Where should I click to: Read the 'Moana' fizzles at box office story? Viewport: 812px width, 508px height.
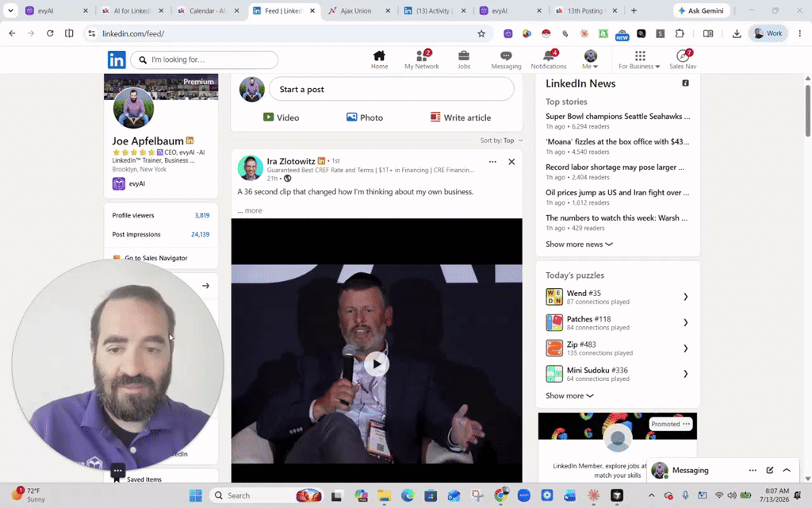[617, 141]
